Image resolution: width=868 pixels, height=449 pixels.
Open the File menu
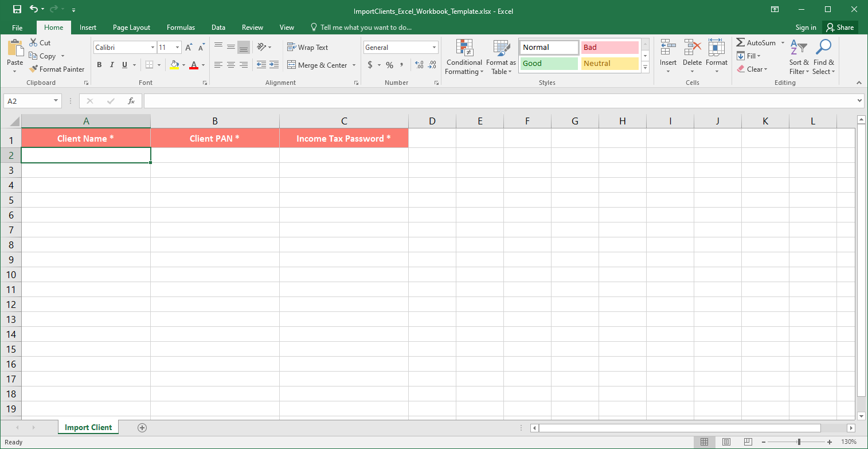17,28
